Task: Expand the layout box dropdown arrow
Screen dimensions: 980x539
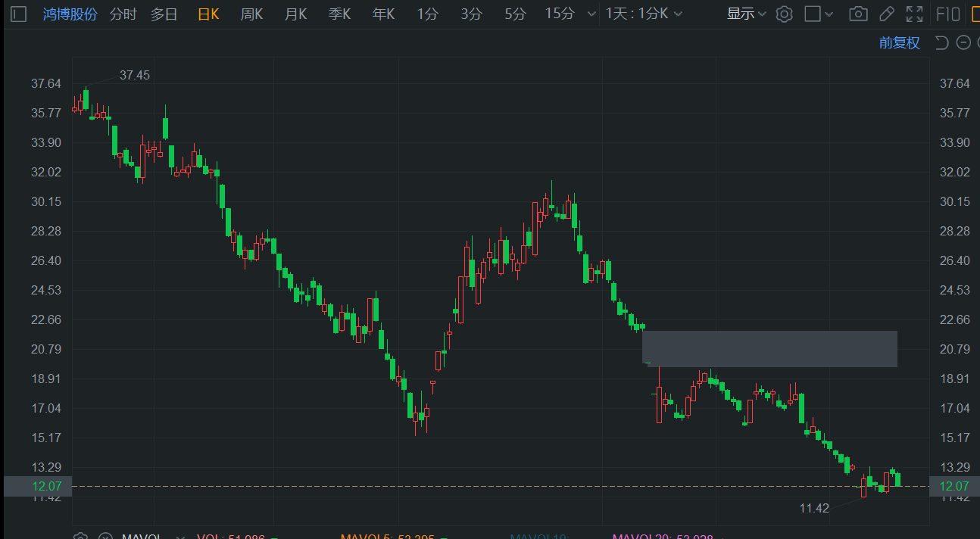Action: (829, 14)
